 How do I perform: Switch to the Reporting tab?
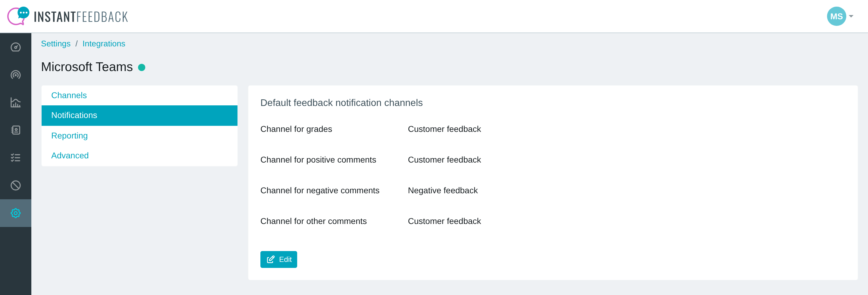(140, 135)
